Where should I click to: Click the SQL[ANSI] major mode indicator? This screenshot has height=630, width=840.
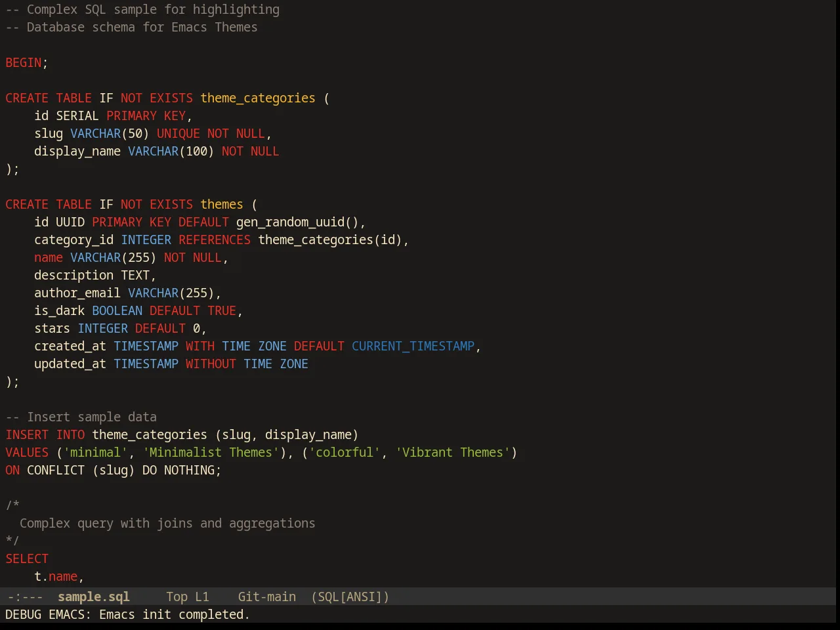pos(350,597)
